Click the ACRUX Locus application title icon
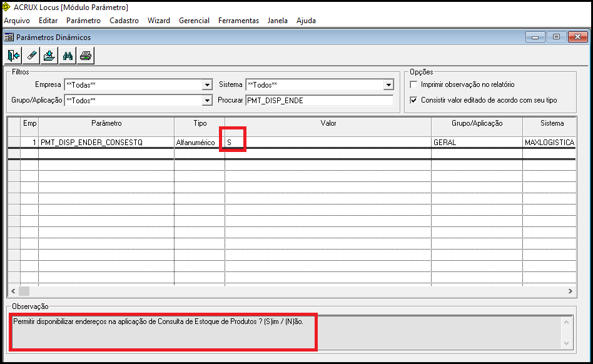 (x=6, y=7)
